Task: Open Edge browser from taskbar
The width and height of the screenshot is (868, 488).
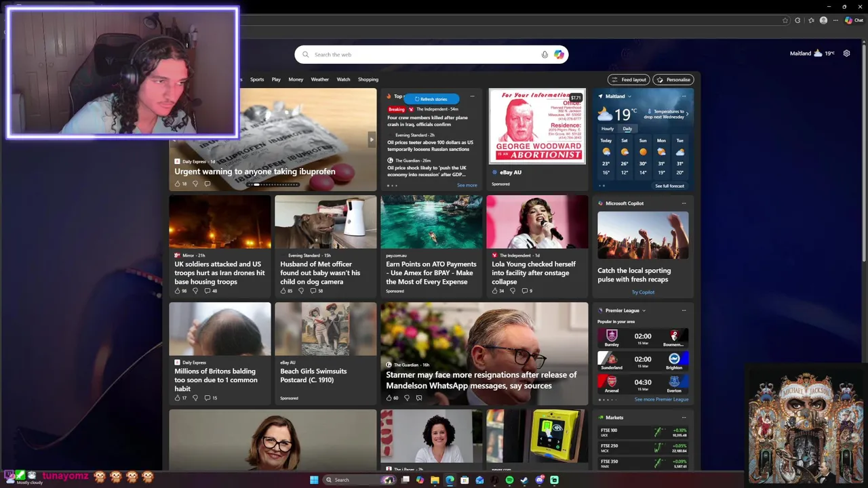Action: point(450,480)
